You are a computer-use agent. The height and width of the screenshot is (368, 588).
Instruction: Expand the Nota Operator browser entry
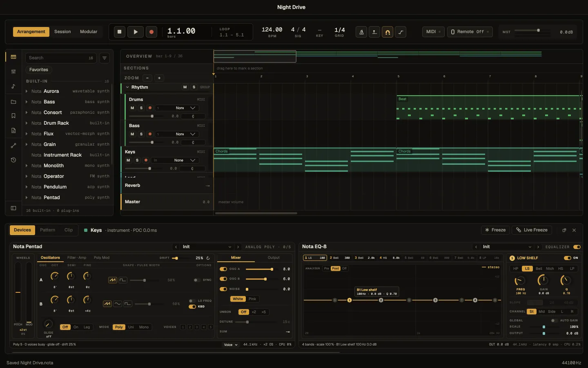27,176
